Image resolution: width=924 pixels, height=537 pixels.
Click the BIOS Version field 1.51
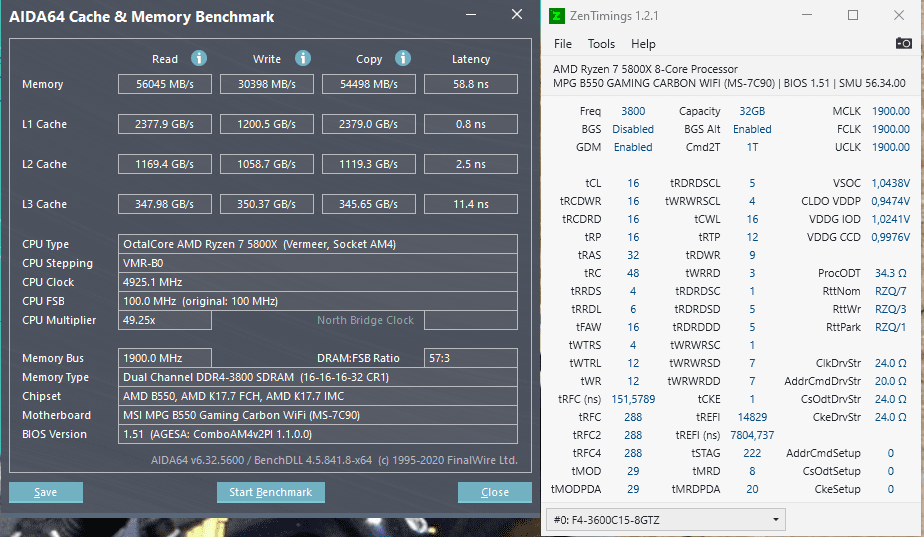coord(318,434)
